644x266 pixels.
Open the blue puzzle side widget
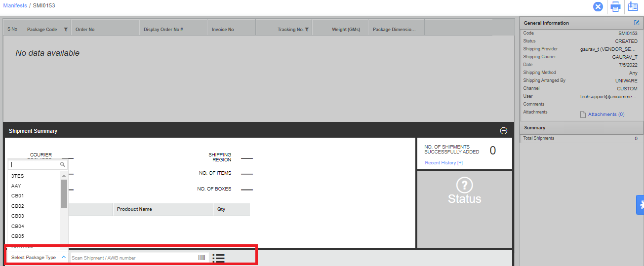[640, 205]
